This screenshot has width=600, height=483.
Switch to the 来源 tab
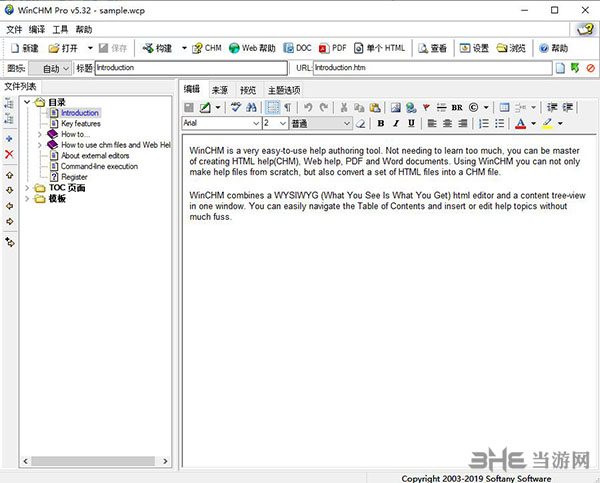point(220,90)
